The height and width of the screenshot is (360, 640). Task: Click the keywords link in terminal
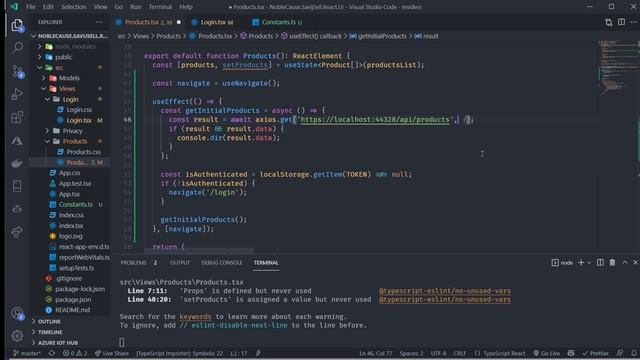coord(195,317)
